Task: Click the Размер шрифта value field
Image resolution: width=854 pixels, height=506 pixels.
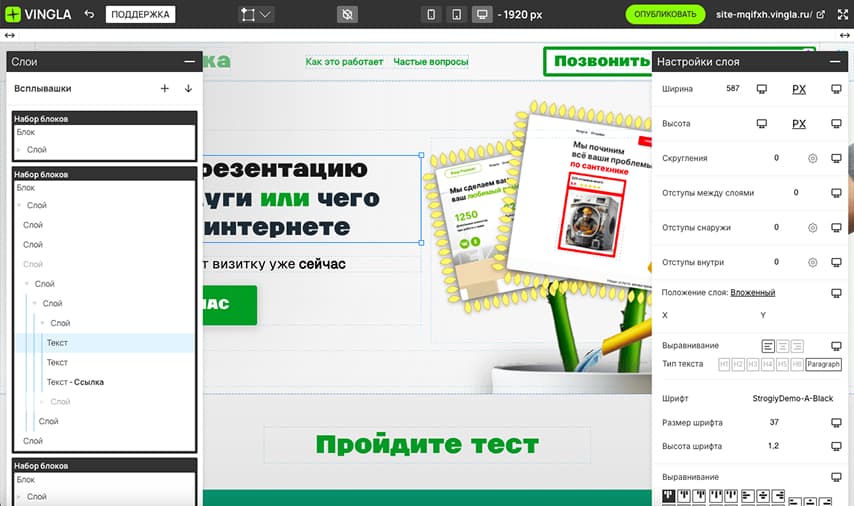Action: pos(774,423)
